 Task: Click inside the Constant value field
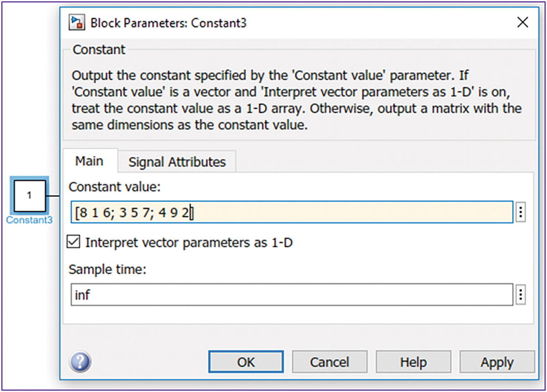[292, 213]
